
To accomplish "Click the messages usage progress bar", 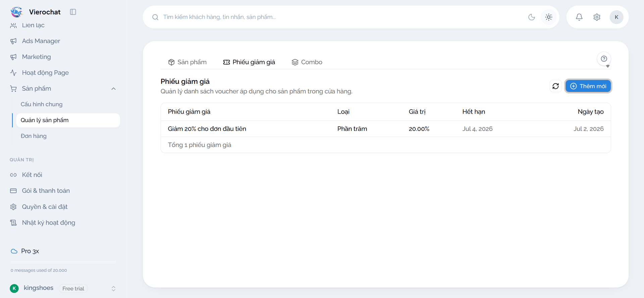I will coord(63,262).
